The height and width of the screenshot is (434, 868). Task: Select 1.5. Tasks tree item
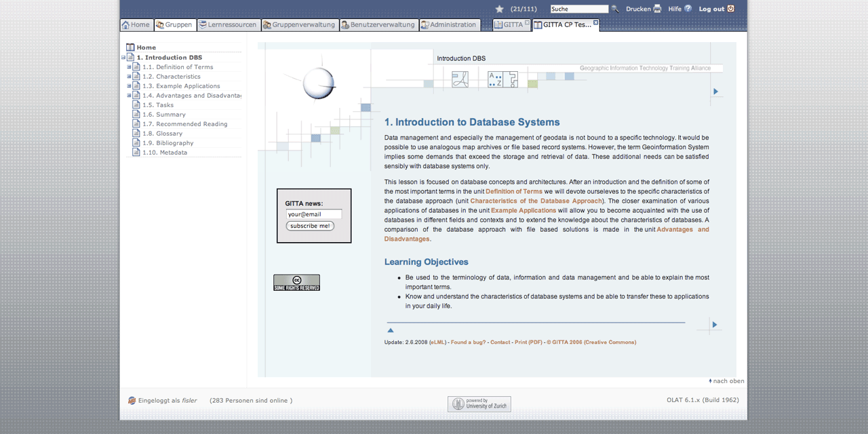coord(158,105)
